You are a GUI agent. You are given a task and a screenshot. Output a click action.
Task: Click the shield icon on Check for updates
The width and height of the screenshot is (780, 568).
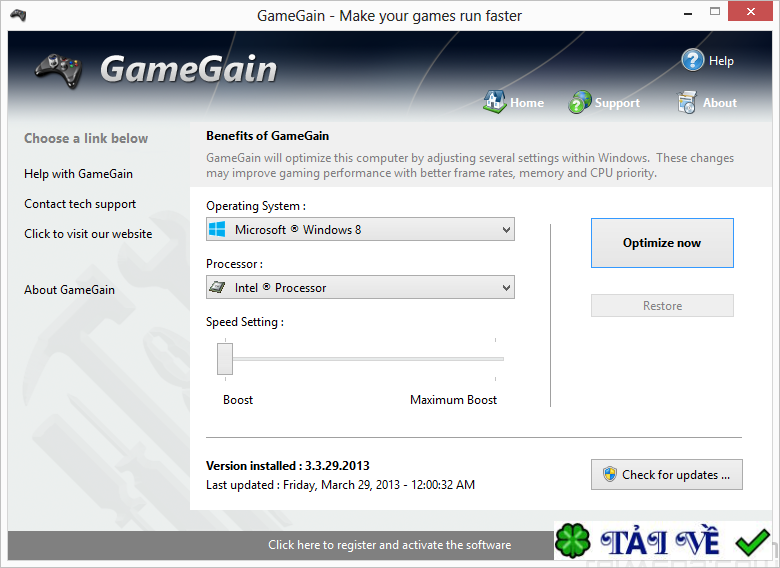(x=609, y=474)
